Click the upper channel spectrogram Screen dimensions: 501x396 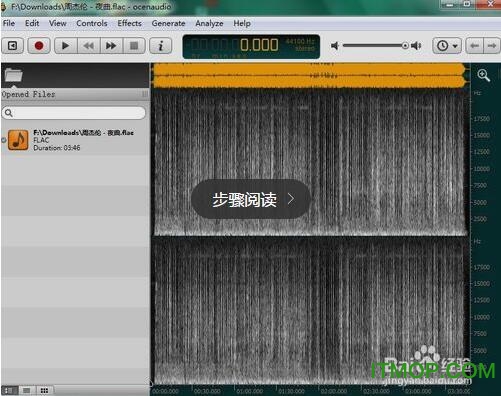pyautogui.click(x=310, y=163)
